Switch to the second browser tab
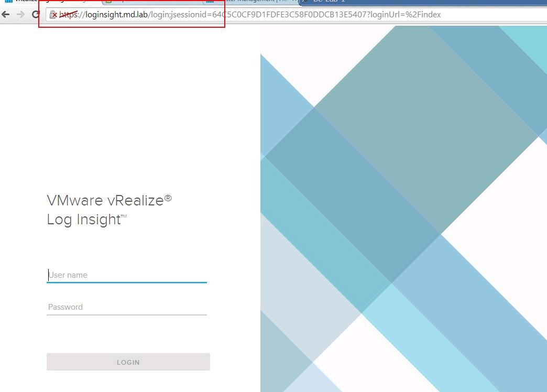The height and width of the screenshot is (392, 547). [152, 2]
